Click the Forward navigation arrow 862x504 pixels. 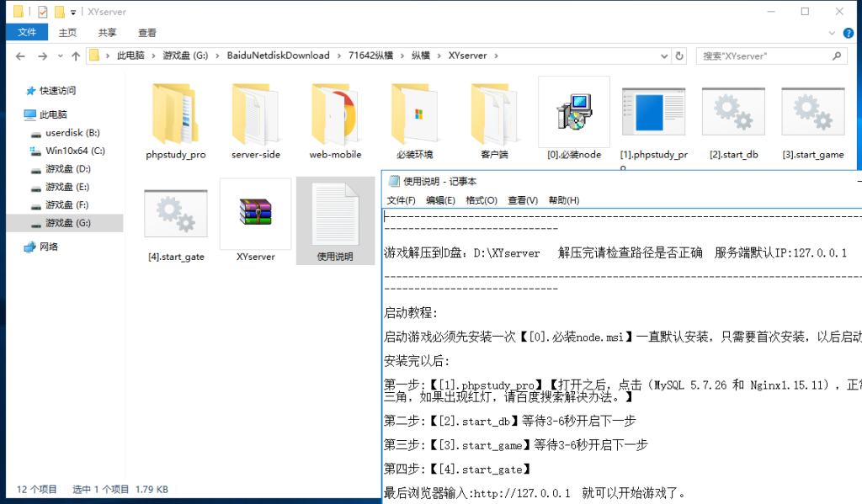pyautogui.click(x=42, y=56)
